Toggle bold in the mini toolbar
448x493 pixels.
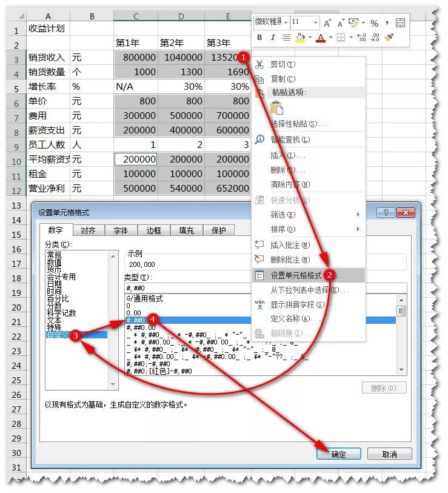259,38
